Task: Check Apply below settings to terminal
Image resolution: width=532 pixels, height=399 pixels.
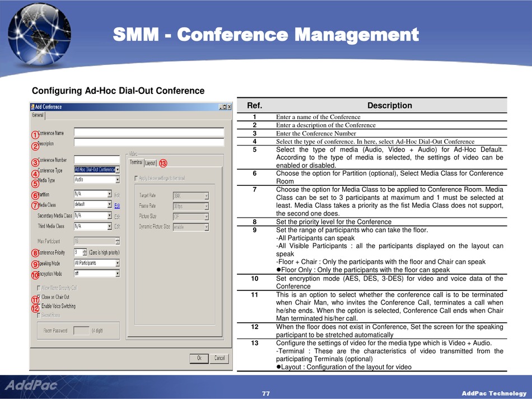Action: pos(136,179)
